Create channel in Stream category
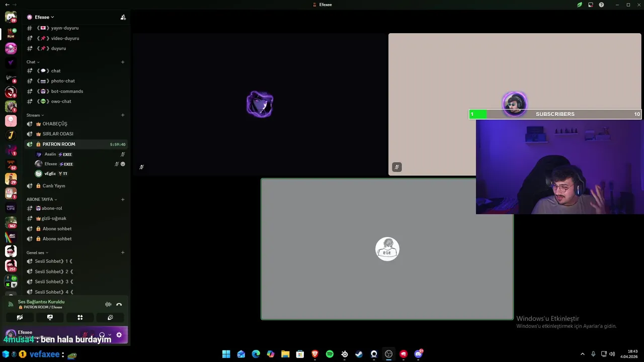Image resolution: width=644 pixels, height=362 pixels. coord(123,115)
